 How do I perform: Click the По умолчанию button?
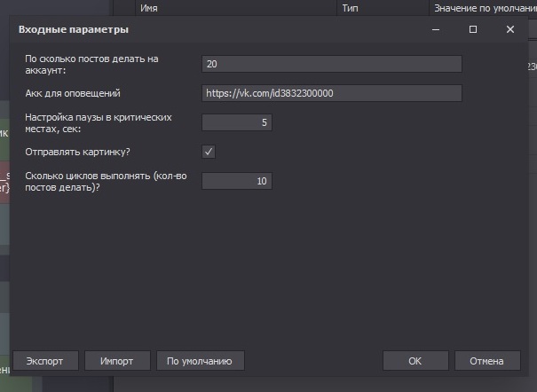pos(201,361)
